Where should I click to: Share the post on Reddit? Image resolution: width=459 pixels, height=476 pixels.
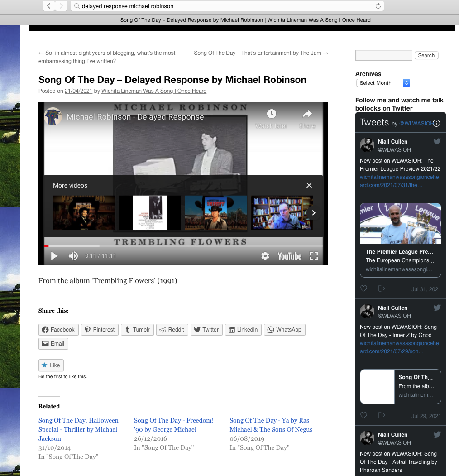pos(172,330)
